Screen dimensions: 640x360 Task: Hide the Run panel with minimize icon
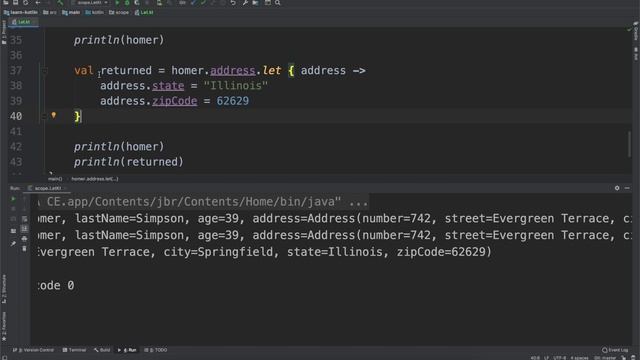(627, 188)
